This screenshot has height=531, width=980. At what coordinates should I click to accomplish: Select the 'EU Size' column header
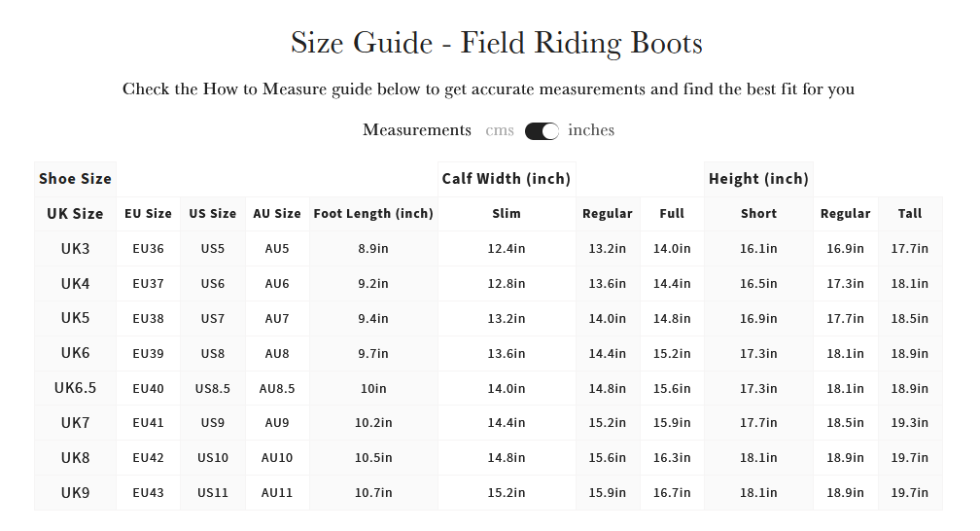click(x=148, y=214)
